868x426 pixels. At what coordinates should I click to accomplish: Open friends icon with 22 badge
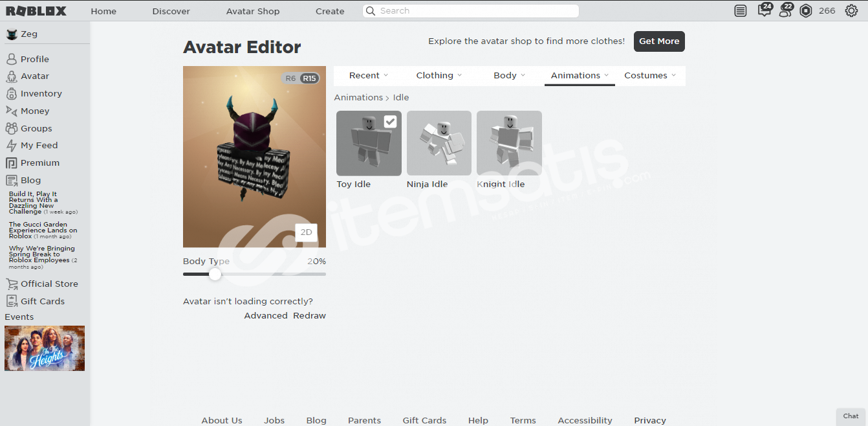pos(785,10)
